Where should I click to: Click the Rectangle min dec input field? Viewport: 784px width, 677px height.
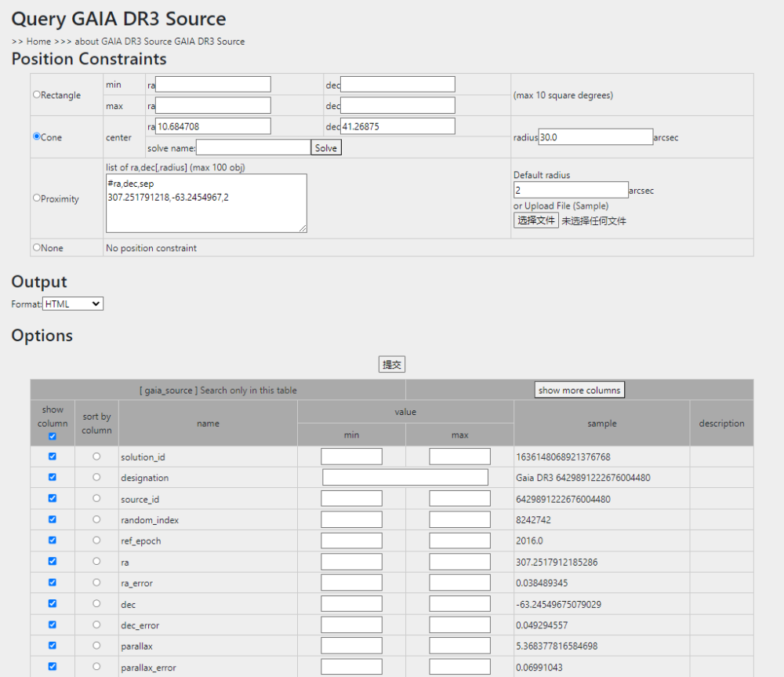[x=397, y=84]
